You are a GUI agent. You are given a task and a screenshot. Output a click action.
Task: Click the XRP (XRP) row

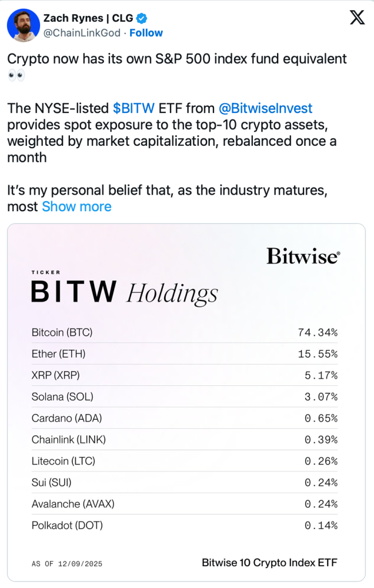coord(184,375)
